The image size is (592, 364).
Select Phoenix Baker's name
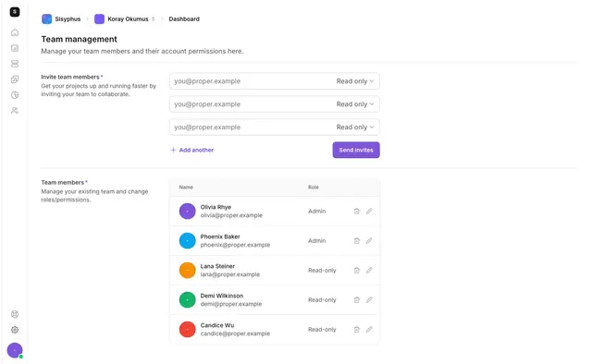220,237
